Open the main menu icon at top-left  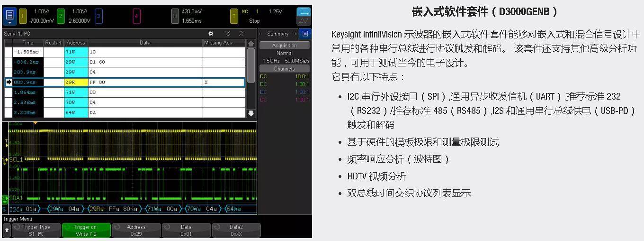click(9, 15)
